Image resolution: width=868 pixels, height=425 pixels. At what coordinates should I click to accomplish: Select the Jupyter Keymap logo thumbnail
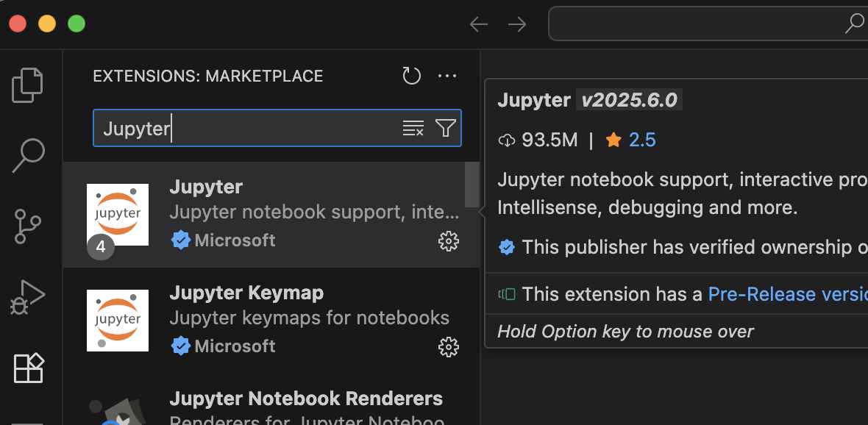coord(118,321)
